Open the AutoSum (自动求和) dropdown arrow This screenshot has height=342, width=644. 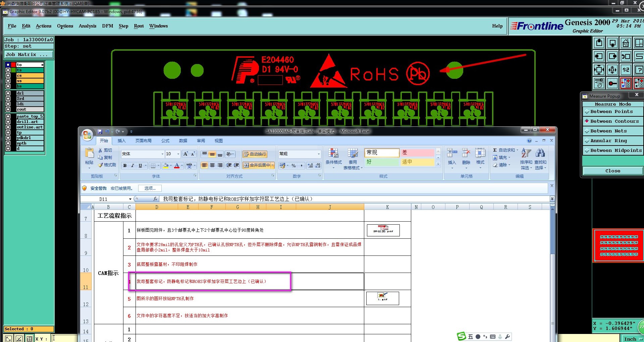517,150
